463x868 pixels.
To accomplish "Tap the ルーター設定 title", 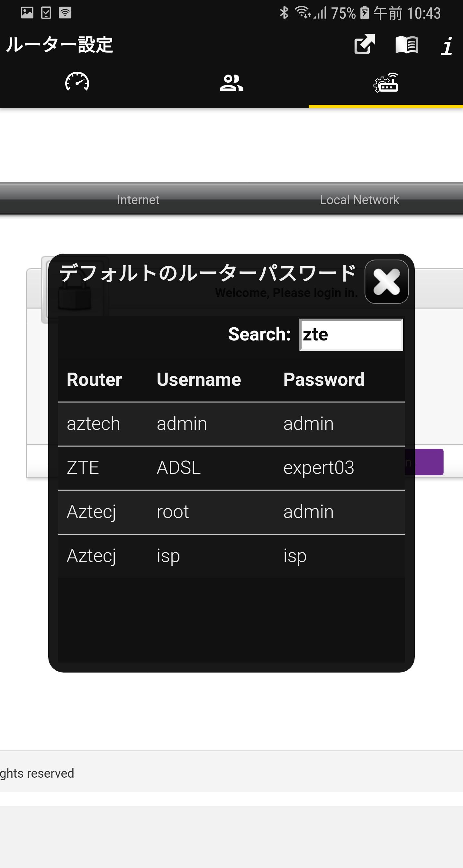I will (x=59, y=44).
